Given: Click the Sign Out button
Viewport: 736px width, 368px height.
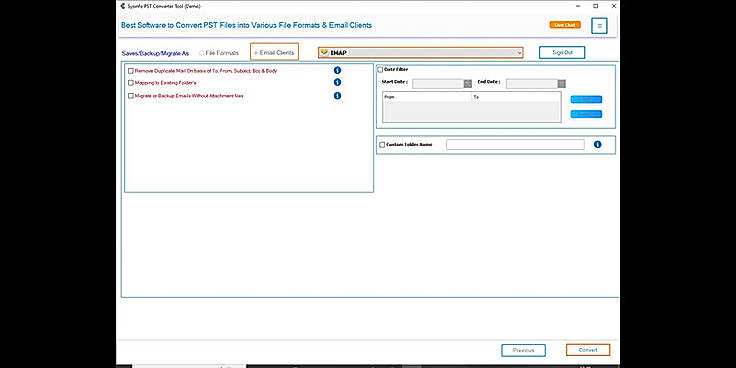Looking at the screenshot, I should pyautogui.click(x=562, y=53).
